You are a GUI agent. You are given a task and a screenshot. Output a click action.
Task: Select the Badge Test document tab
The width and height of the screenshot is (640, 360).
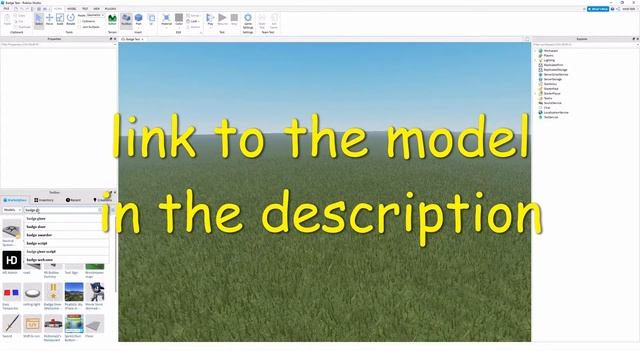132,39
